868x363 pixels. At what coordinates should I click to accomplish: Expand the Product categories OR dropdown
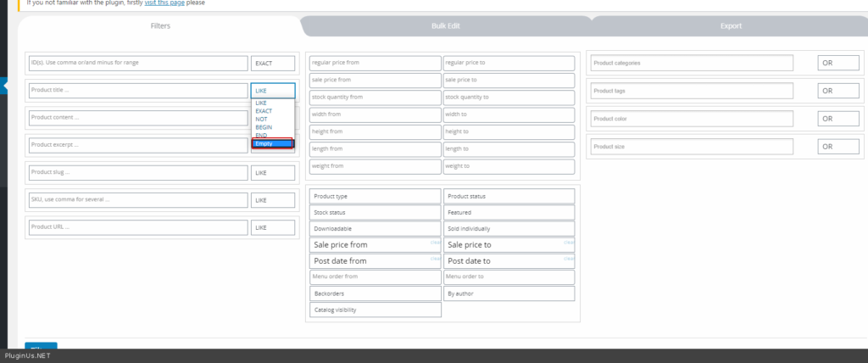(x=838, y=63)
